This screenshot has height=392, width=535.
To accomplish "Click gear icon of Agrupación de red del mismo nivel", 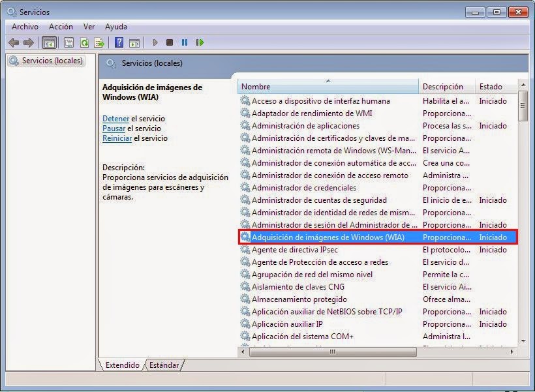I will tap(245, 275).
